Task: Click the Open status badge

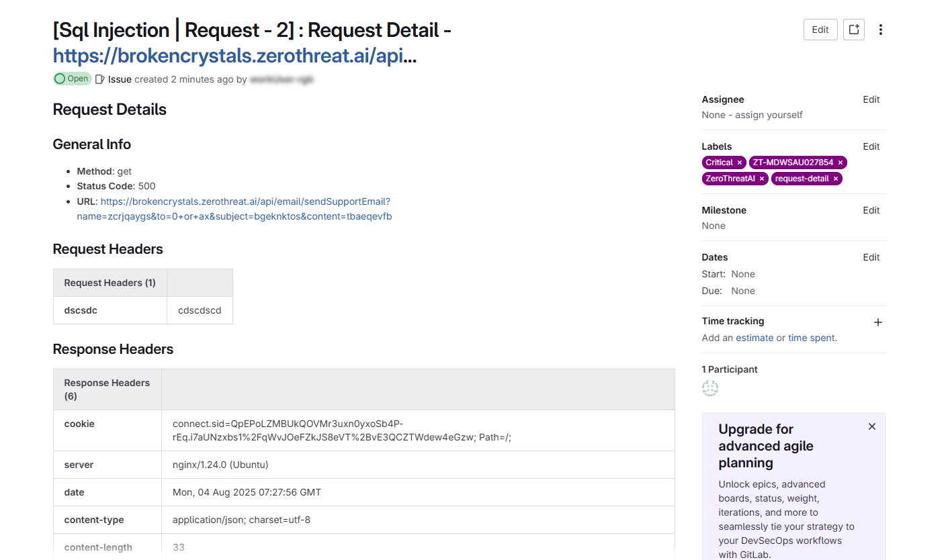Action: click(72, 79)
